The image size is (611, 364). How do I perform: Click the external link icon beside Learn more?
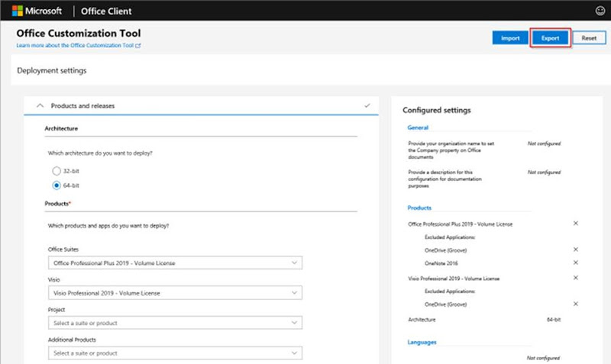coord(138,46)
